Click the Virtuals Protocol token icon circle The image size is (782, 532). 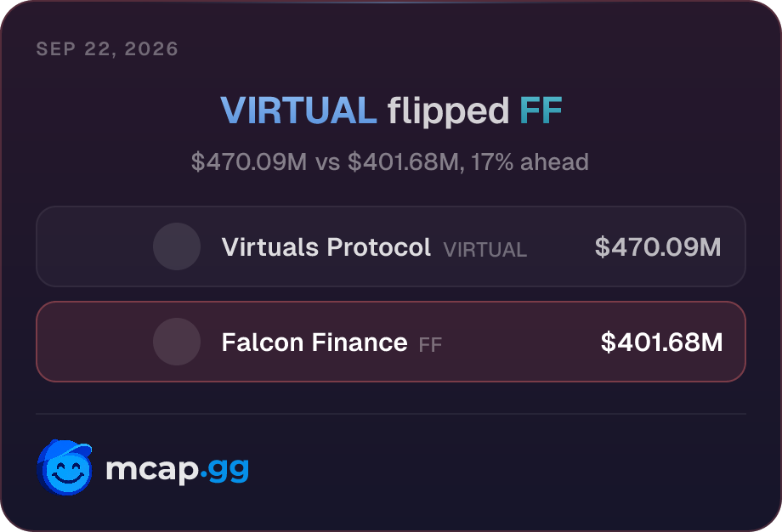(x=177, y=246)
